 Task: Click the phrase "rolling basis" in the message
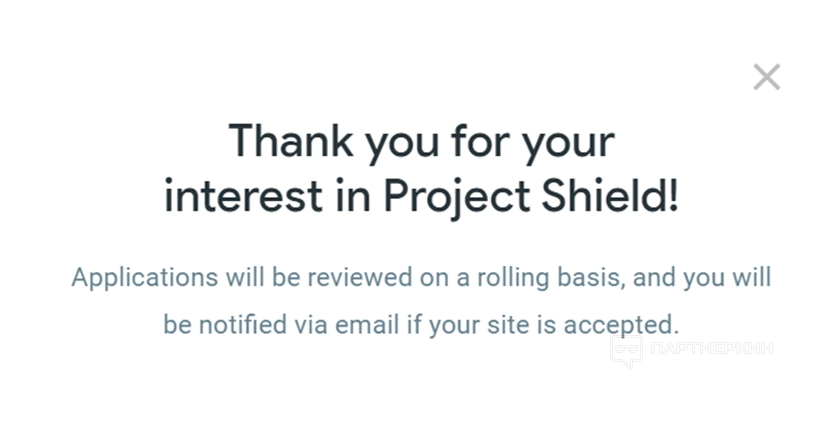[x=556, y=277]
